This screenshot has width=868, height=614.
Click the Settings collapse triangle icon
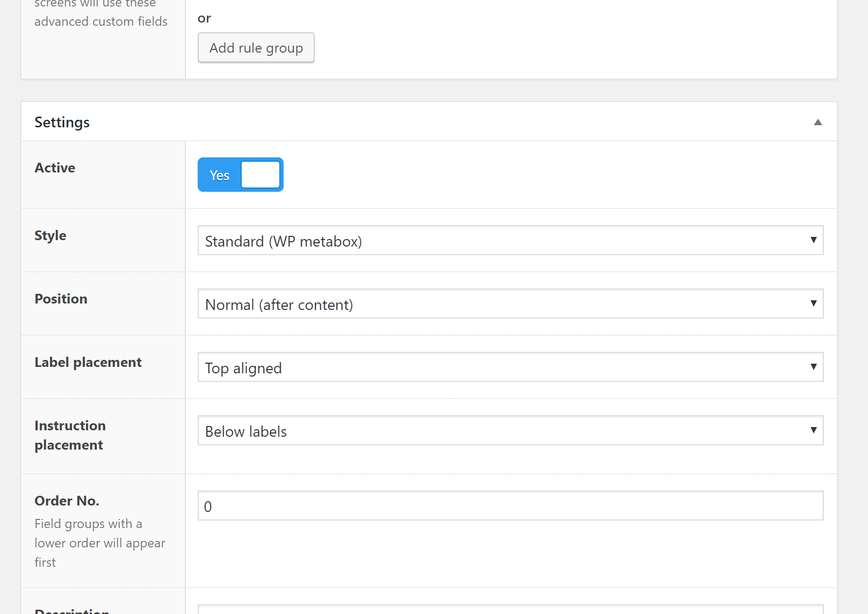(x=818, y=122)
